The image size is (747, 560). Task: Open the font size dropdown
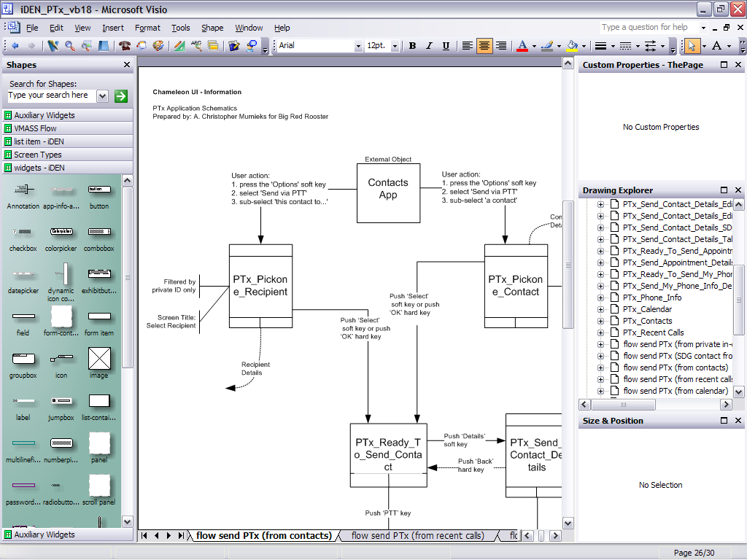coord(395,46)
